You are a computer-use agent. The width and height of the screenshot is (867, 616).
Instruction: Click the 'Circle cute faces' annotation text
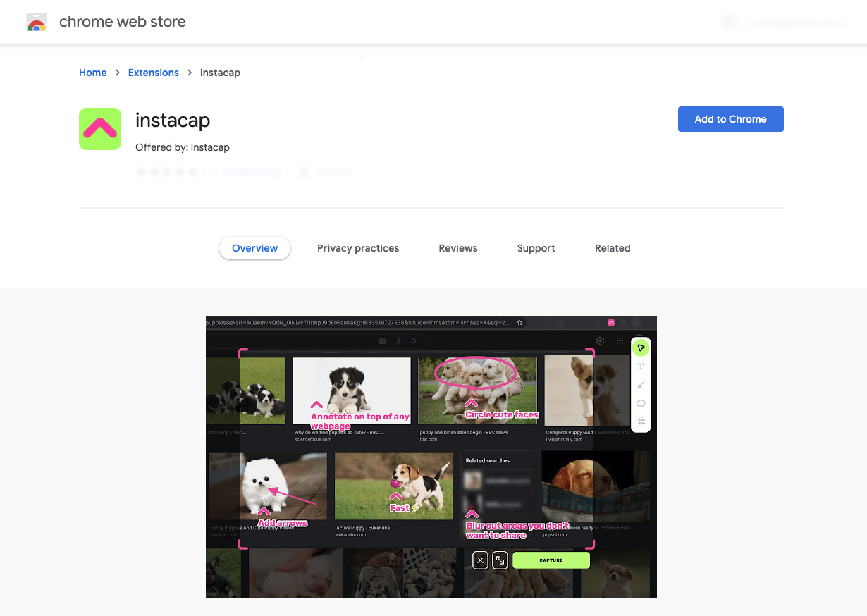tap(502, 414)
